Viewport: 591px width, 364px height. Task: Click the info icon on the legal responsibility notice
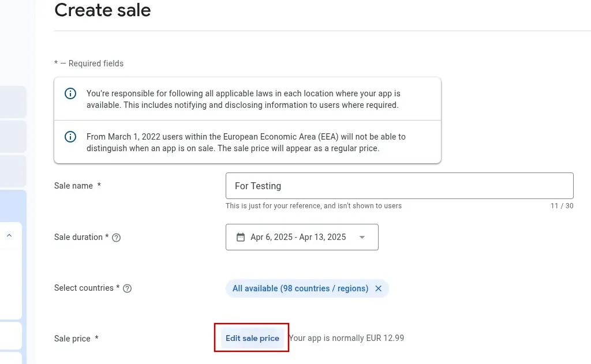coord(70,93)
